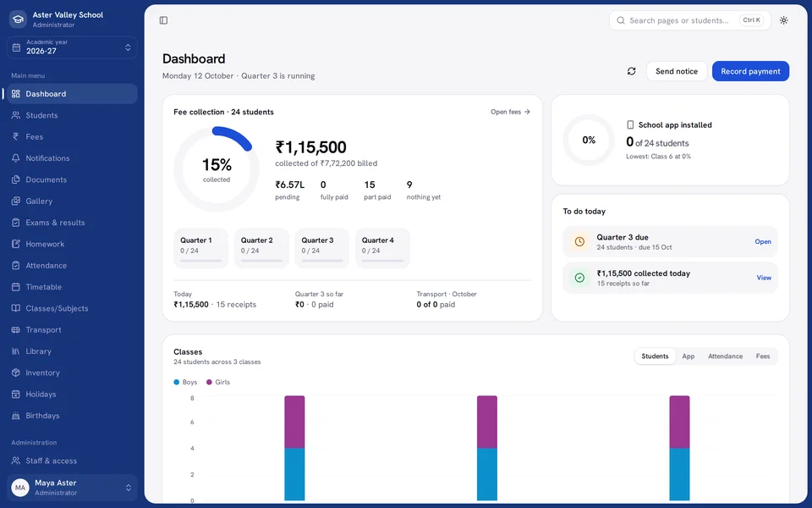Click the 15% collected progress ring
The width and height of the screenshot is (812, 508).
217,169
